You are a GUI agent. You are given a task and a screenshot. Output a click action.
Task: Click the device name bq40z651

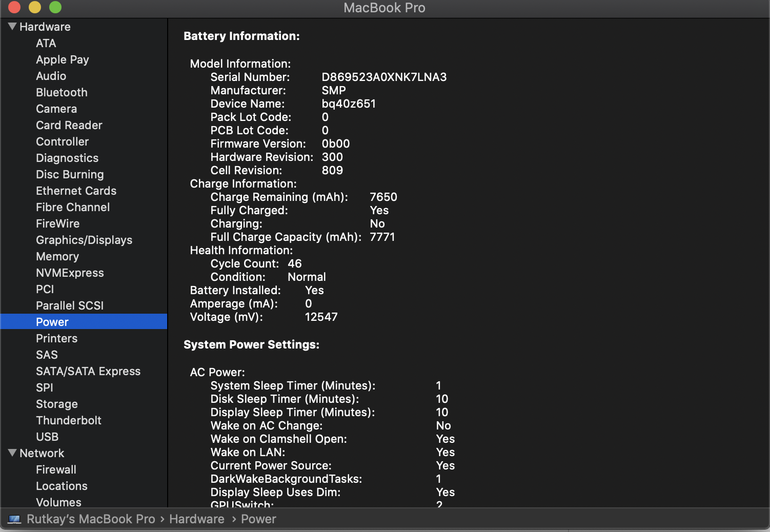click(349, 104)
